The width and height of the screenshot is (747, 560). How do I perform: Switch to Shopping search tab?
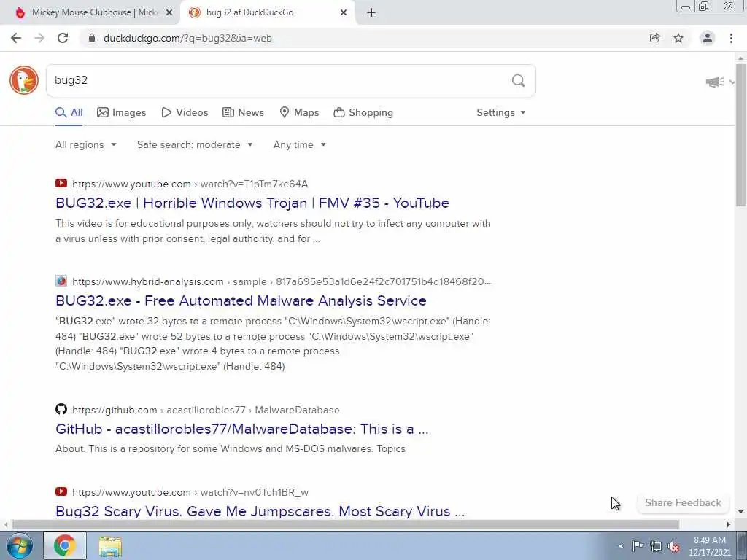[363, 113]
